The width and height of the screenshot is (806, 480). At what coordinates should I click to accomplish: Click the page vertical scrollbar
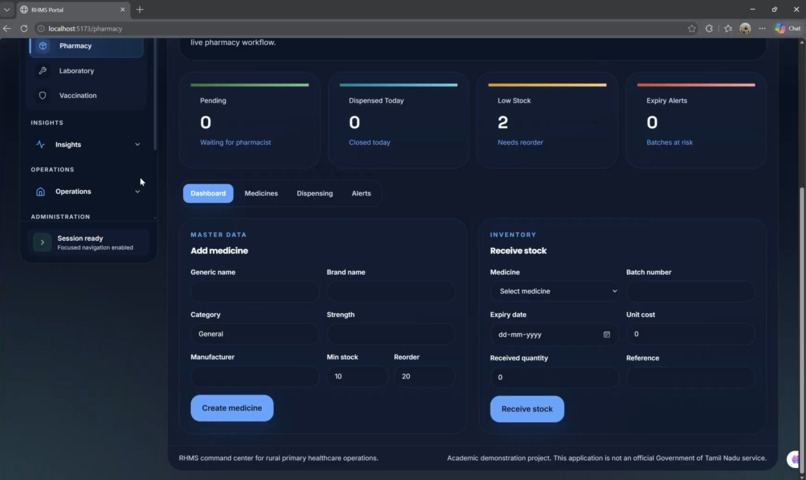click(802, 329)
